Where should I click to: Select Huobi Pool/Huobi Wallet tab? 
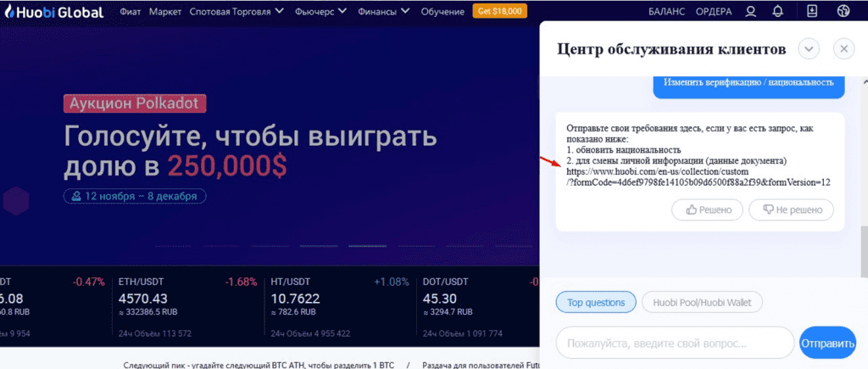702,303
